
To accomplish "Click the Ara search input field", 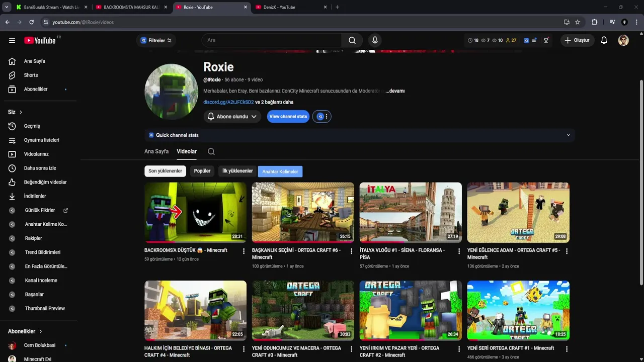I will click(272, 40).
